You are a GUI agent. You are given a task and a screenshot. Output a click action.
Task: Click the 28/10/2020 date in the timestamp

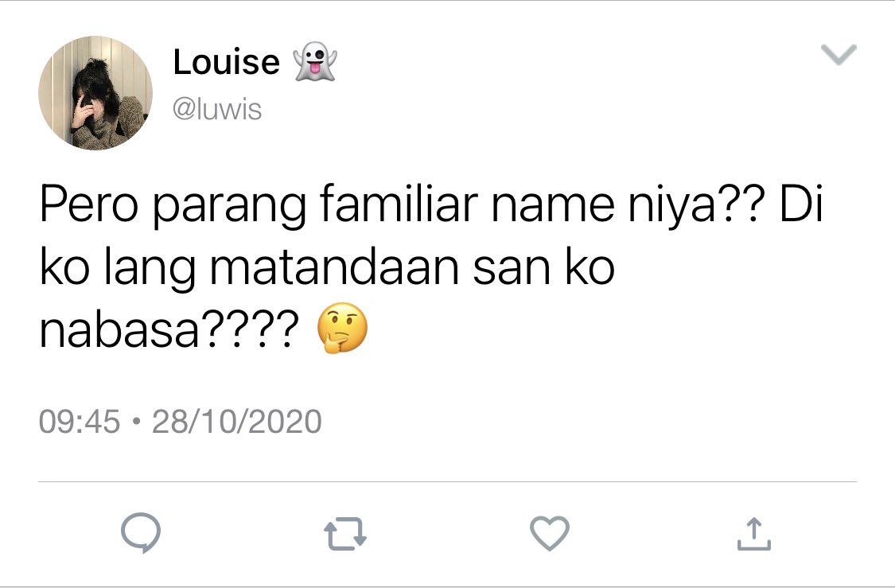click(237, 421)
